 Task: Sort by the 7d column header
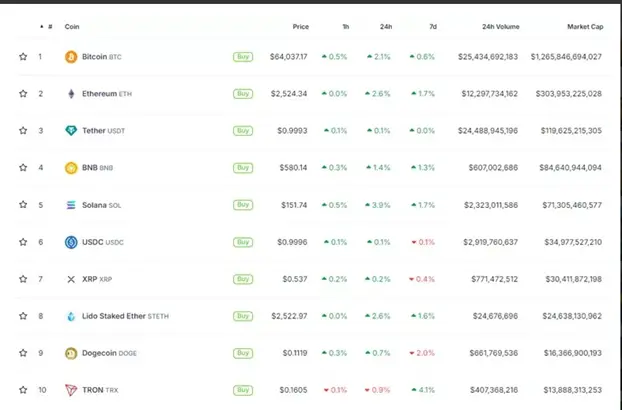[x=433, y=27]
